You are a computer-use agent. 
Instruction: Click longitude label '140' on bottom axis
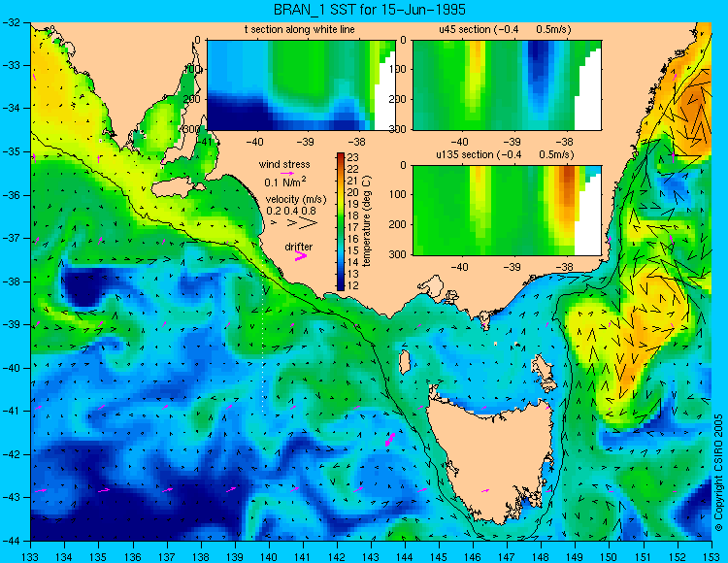[268, 557]
